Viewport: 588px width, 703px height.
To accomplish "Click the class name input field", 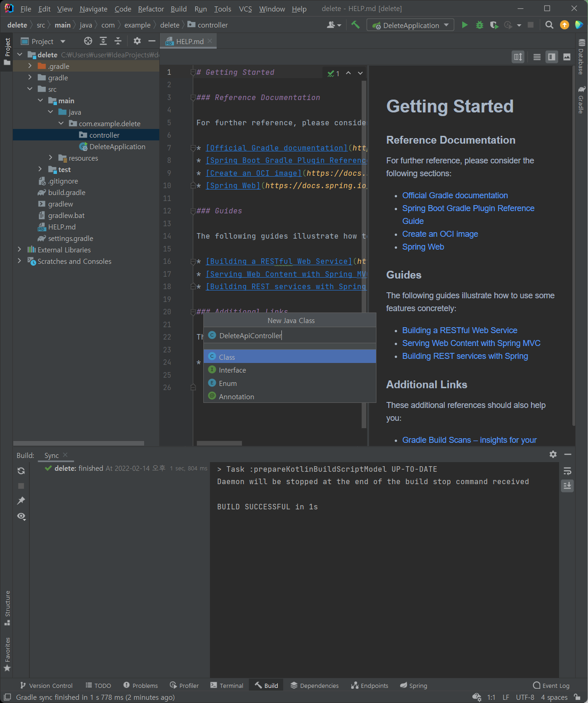I will click(x=290, y=335).
